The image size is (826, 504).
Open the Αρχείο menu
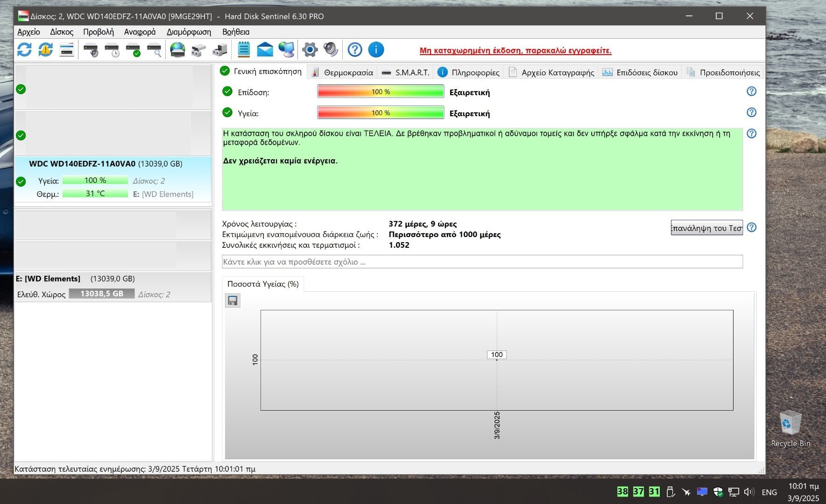pos(28,32)
